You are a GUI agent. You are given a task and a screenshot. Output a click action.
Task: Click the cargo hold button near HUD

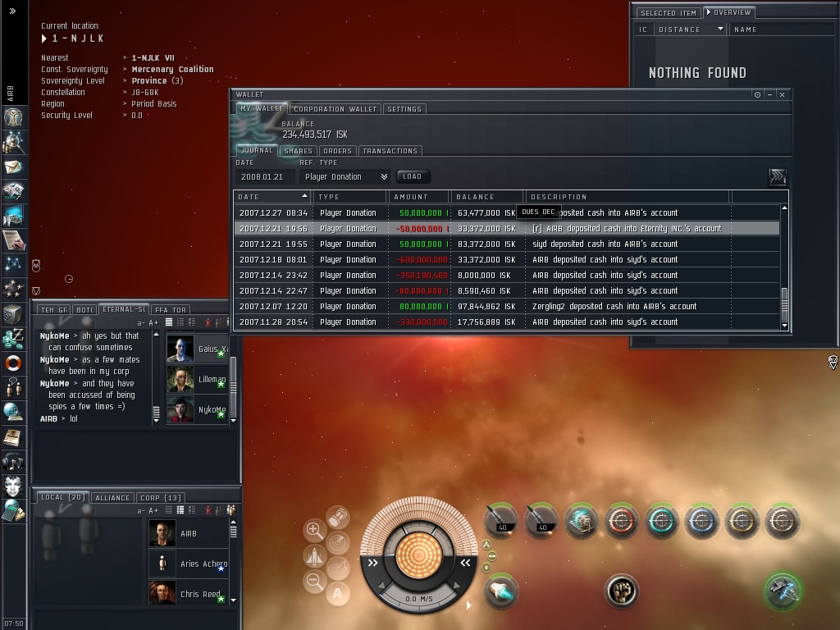pos(337,518)
